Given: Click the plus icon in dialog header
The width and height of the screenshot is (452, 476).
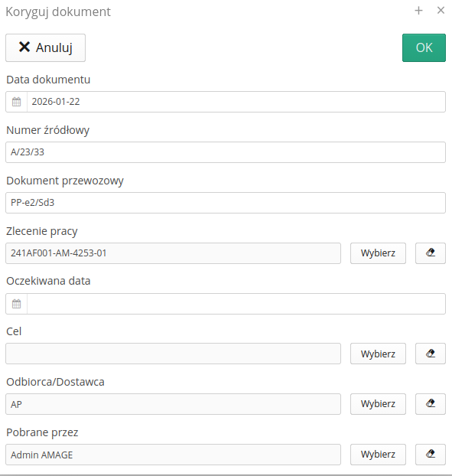Looking at the screenshot, I should tap(418, 11).
